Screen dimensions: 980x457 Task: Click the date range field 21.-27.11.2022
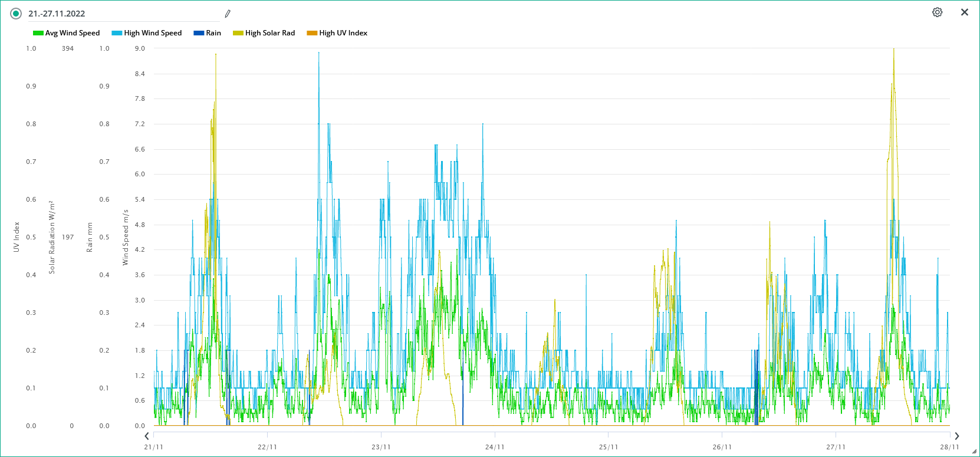pyautogui.click(x=118, y=14)
